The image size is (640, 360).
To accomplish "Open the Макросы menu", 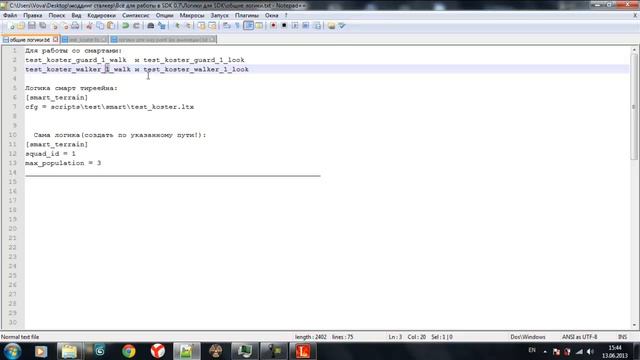I will [x=192, y=15].
